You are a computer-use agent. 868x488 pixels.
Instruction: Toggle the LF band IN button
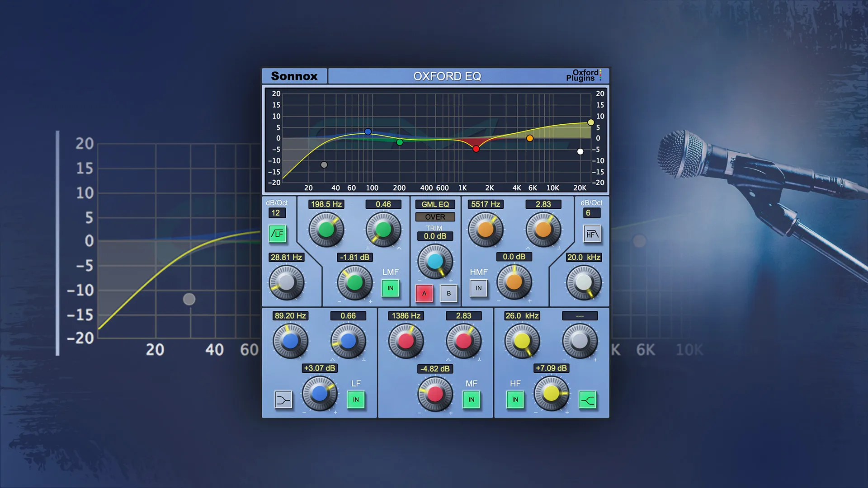click(356, 400)
